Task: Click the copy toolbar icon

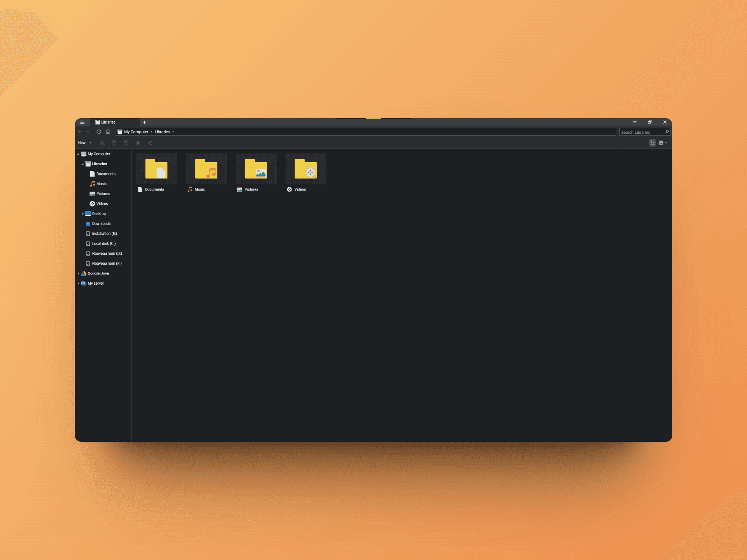Action: (x=114, y=143)
